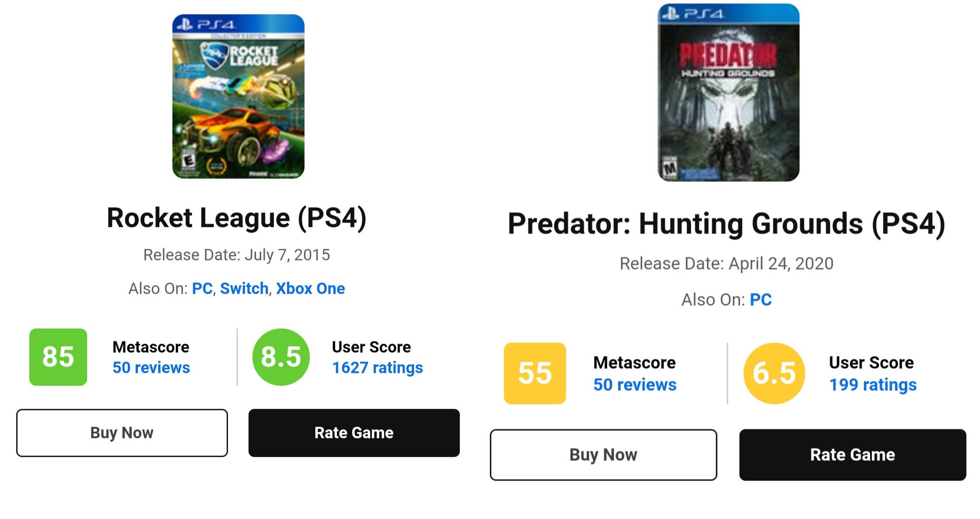Image resolution: width=980 pixels, height=519 pixels.
Task: Click the yellow 55 Metascore badge
Action: pos(535,373)
